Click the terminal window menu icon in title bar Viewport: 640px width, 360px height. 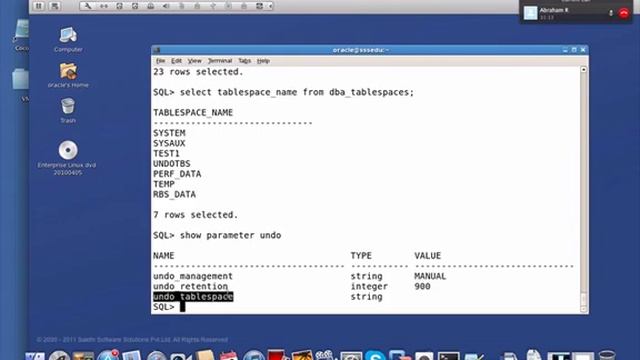point(156,50)
